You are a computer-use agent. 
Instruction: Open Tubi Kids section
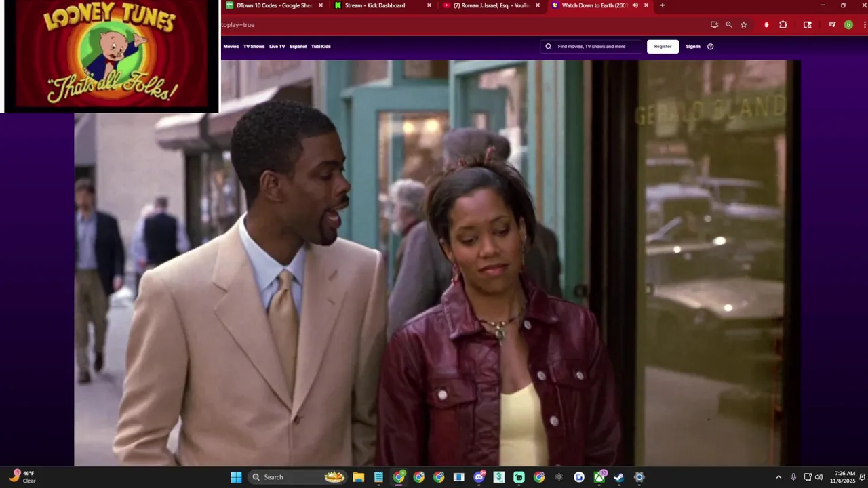pos(321,47)
